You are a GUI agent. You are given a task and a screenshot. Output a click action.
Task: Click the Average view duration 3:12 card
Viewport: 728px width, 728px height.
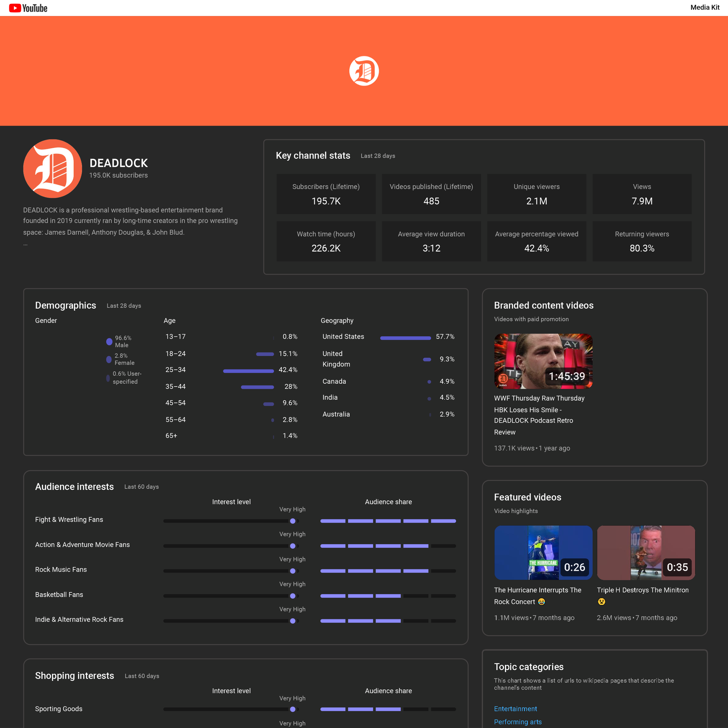point(431,241)
